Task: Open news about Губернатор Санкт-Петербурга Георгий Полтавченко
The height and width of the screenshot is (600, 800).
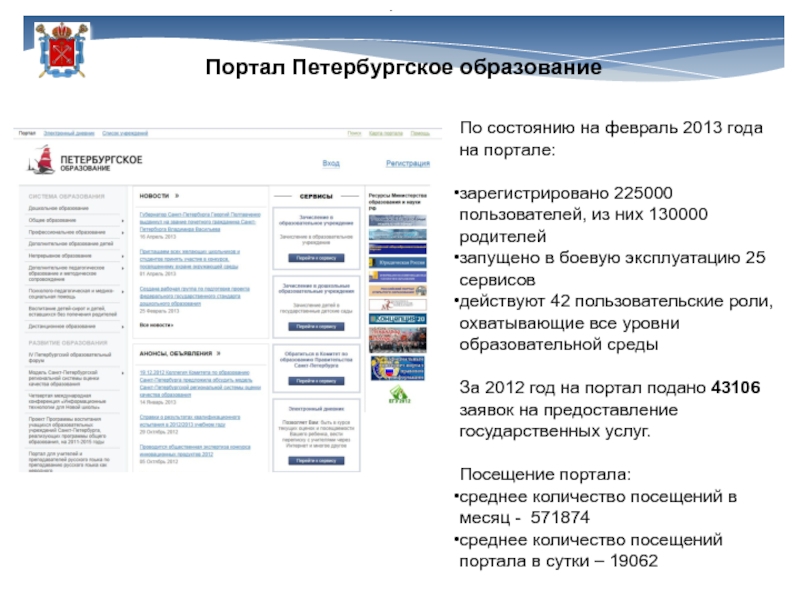Action: pyautogui.click(x=199, y=222)
